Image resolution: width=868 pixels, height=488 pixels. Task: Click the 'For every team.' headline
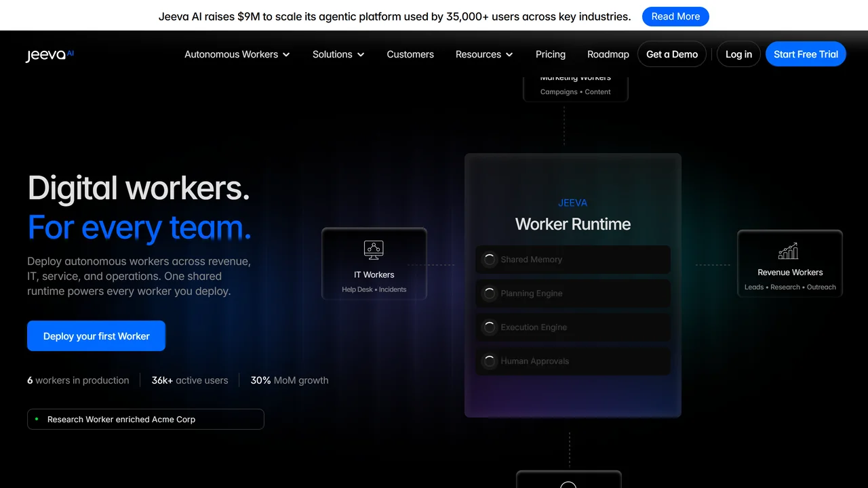(x=140, y=227)
